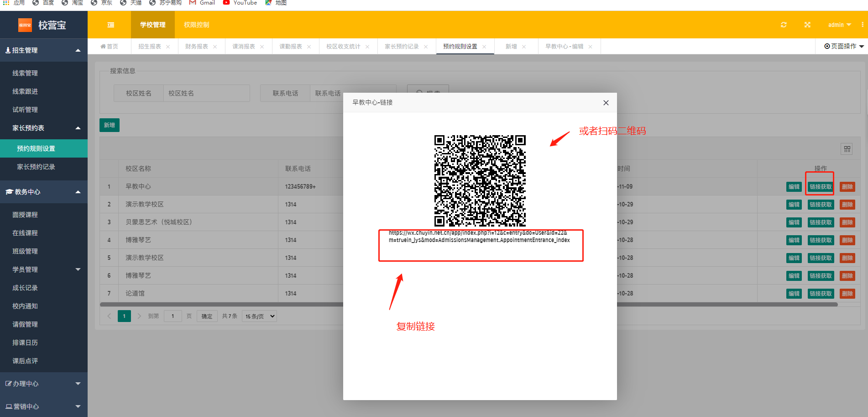The image size is (868, 417).
Task: Expand the 营销中心 section
Action: tap(44, 406)
